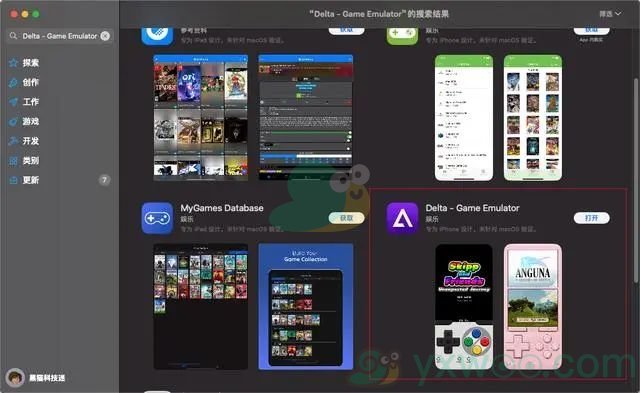View green app's cover grid phone screenshot
Viewport: 640px width, 393px height.
(533, 118)
